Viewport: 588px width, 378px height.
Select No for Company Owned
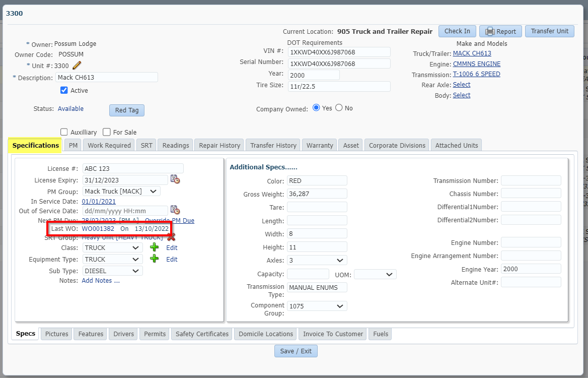coord(339,108)
